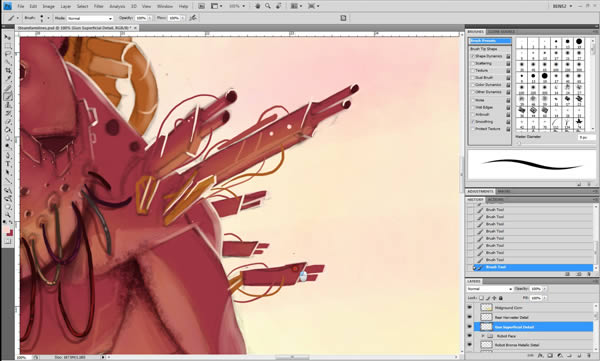The height and width of the screenshot is (361, 600).
Task: Hide the Robot Face group
Action: click(470, 336)
